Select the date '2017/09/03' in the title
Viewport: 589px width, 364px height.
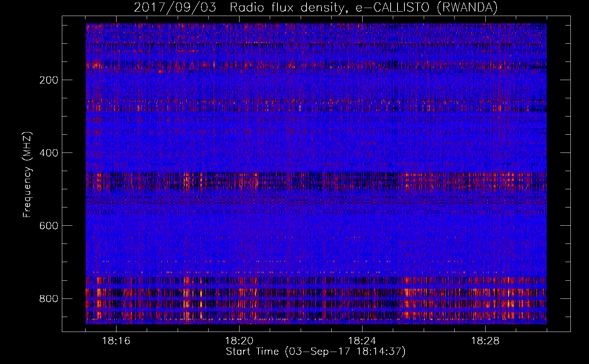coord(175,8)
